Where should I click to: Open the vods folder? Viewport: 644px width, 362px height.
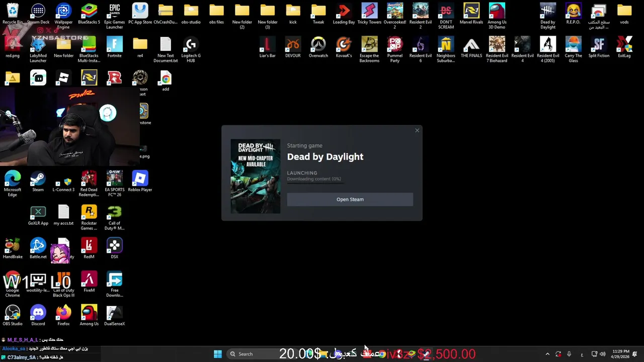[x=624, y=14]
